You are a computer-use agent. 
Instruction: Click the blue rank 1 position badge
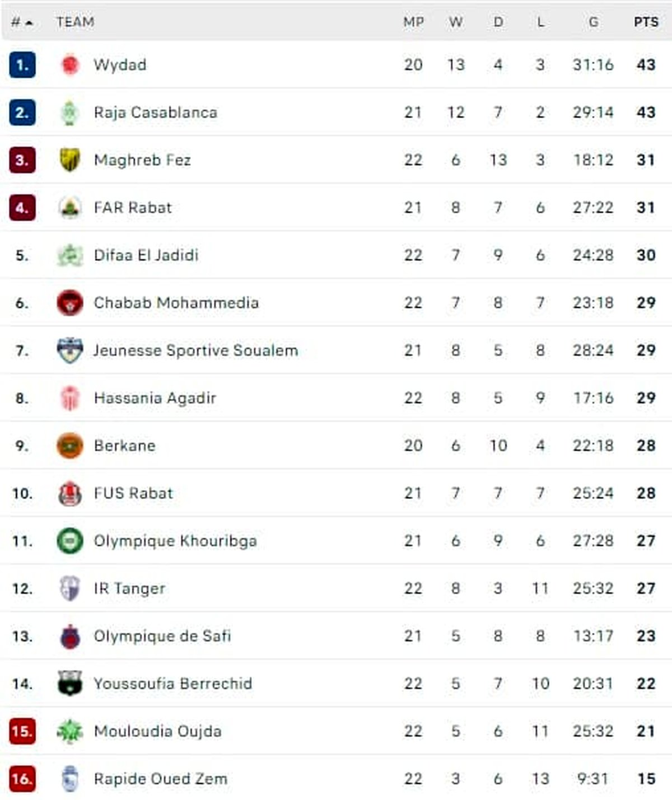click(22, 65)
